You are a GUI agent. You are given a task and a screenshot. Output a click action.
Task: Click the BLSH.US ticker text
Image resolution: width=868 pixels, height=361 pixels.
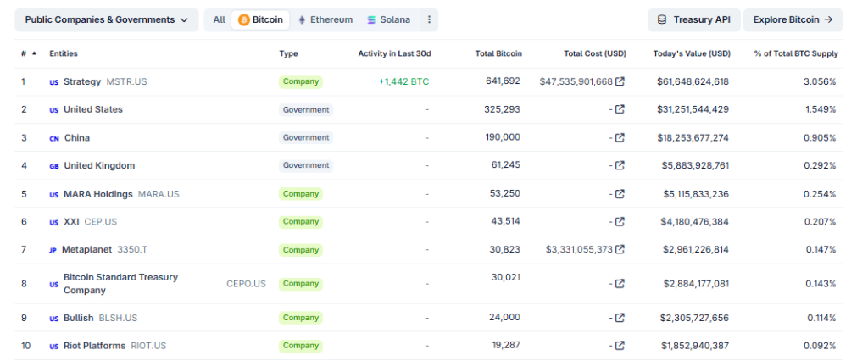pos(118,318)
